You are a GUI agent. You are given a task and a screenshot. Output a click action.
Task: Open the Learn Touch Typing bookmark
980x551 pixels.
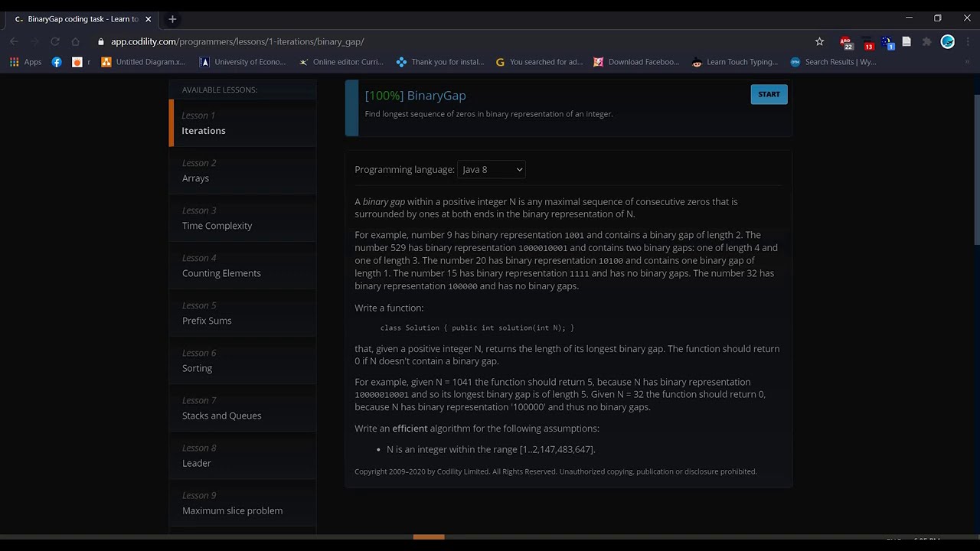[x=735, y=62]
